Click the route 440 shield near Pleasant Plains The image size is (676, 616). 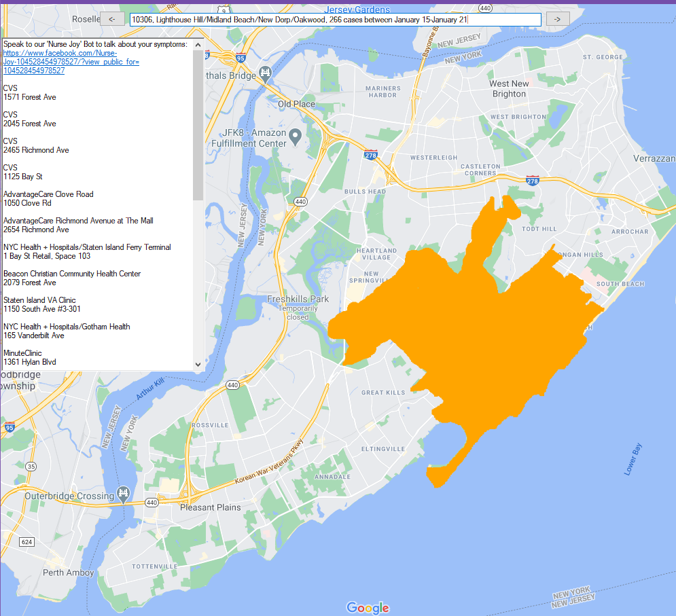click(x=152, y=502)
